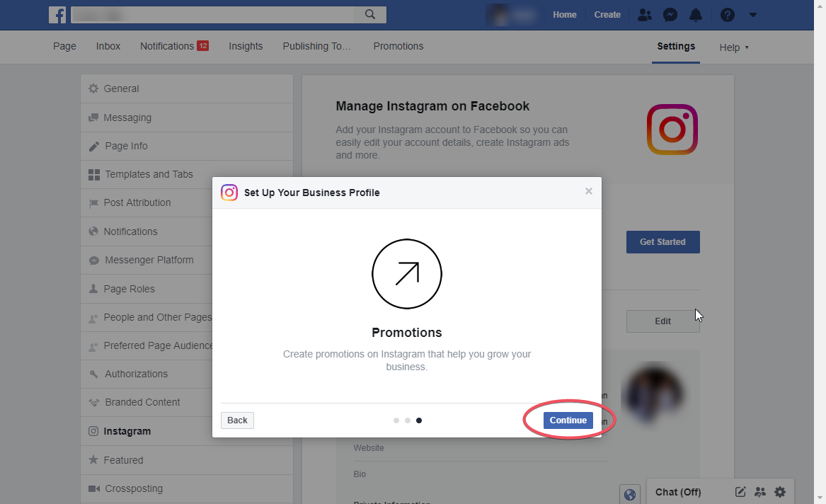Open Authorizations settings label
The image size is (826, 504).
tap(136, 374)
